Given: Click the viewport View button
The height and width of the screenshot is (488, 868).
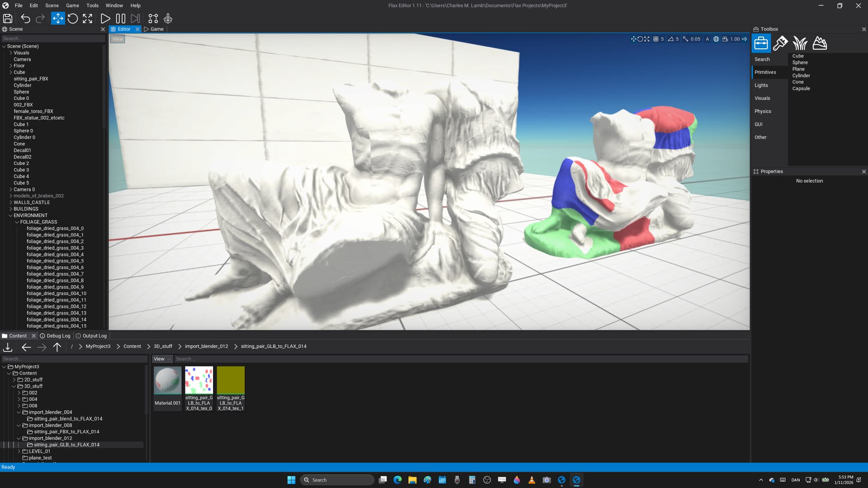Looking at the screenshot, I should point(118,39).
